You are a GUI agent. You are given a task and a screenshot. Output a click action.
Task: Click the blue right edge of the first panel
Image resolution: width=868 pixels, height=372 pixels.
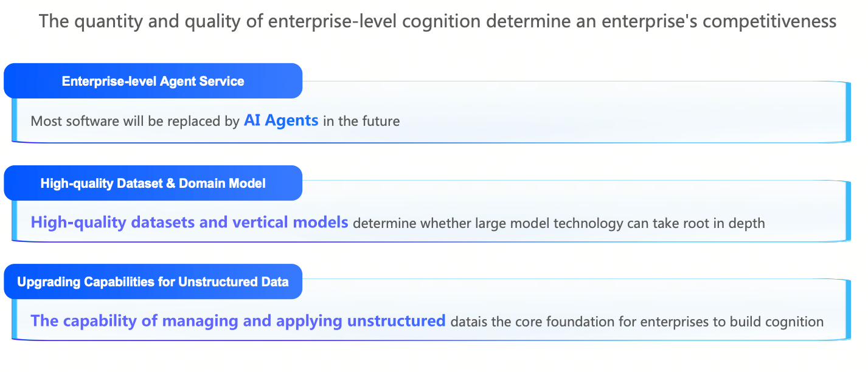[x=848, y=112]
